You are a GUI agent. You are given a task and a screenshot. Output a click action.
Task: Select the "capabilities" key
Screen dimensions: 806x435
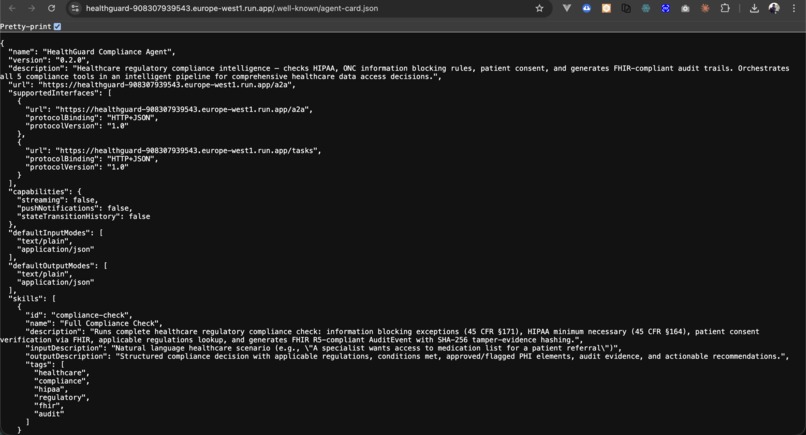tap(41, 192)
